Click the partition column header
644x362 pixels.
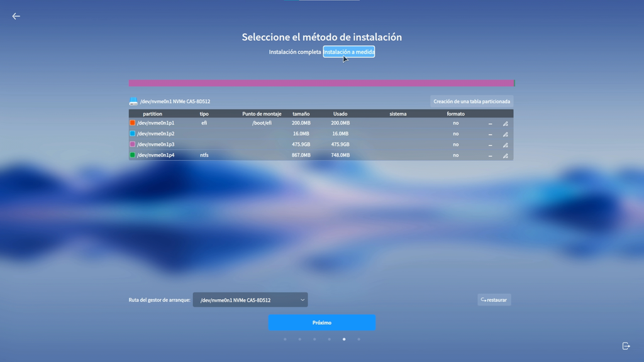152,114
